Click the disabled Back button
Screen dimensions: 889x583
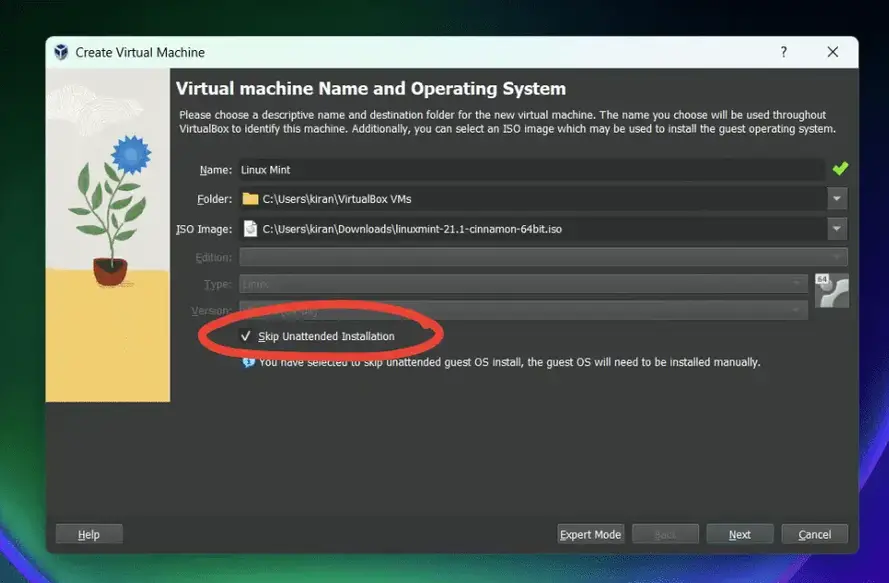point(665,534)
